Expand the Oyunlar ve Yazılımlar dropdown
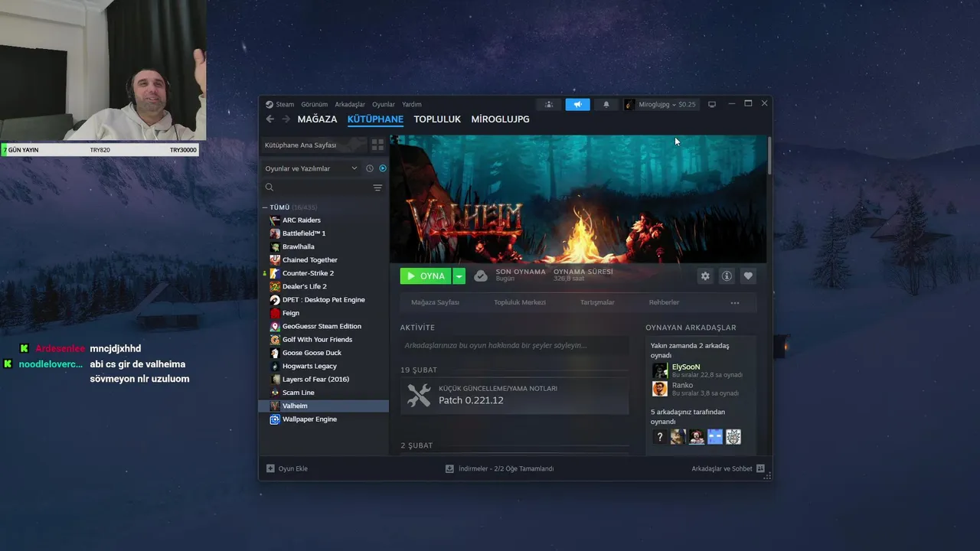Viewport: 980px width, 551px height. pyautogui.click(x=311, y=168)
